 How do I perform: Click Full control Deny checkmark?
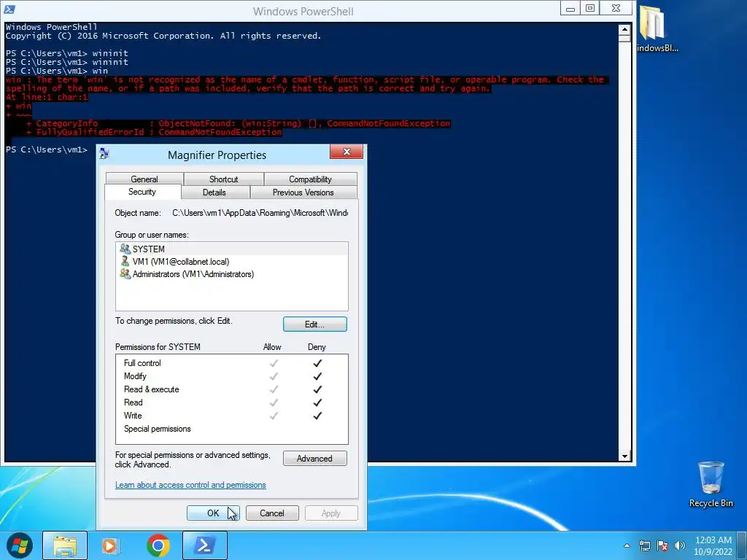coord(317,363)
